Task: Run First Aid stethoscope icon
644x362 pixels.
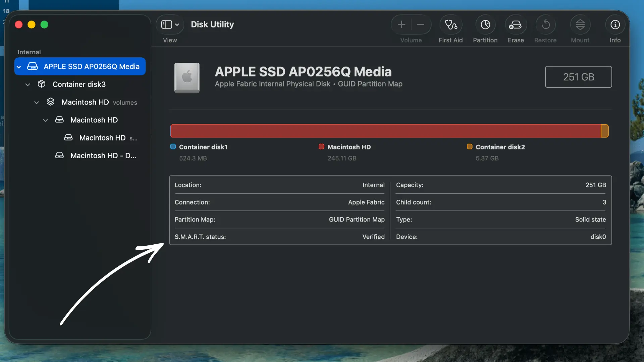Action: [x=451, y=24]
